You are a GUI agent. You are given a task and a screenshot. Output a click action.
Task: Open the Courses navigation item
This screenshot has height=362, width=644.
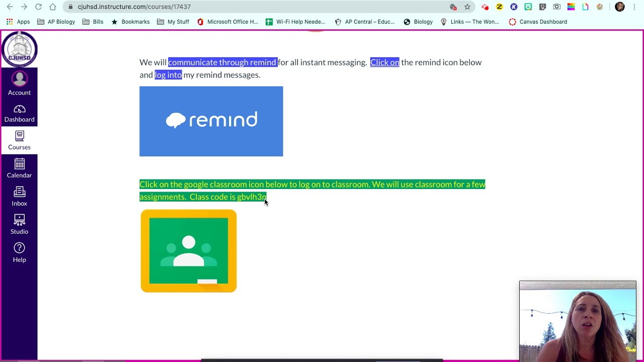(x=19, y=141)
